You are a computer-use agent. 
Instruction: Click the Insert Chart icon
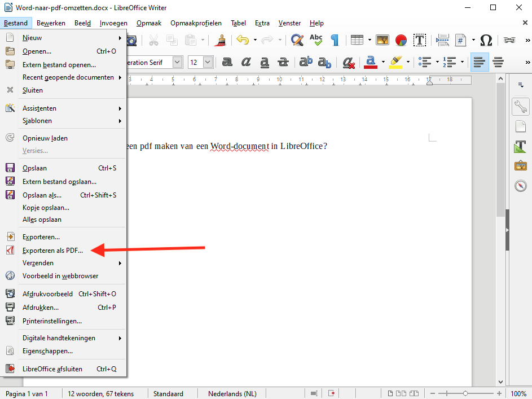(401, 40)
